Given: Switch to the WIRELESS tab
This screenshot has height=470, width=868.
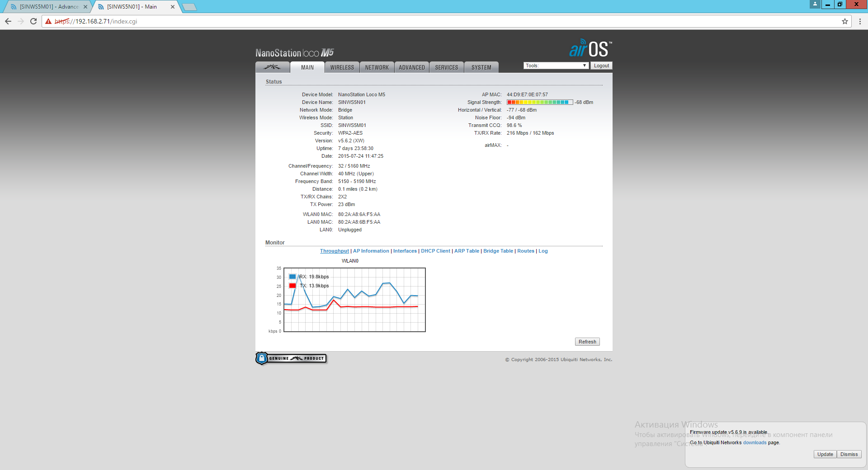Looking at the screenshot, I should [342, 67].
